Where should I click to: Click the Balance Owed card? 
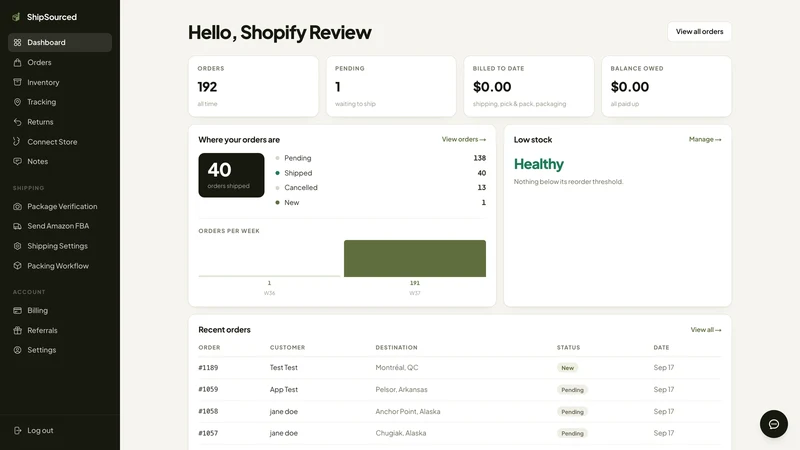[x=666, y=86]
